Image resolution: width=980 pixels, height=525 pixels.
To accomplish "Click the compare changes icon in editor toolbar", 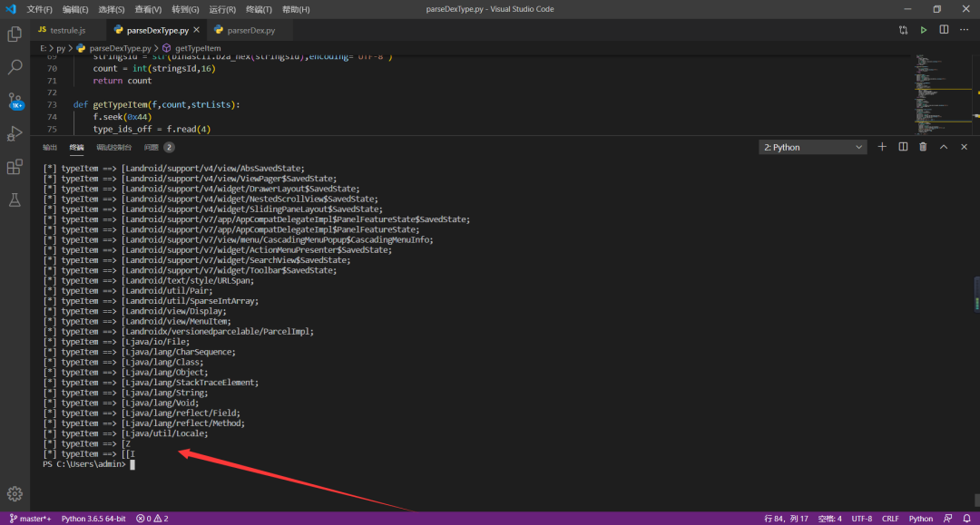I will coord(903,30).
